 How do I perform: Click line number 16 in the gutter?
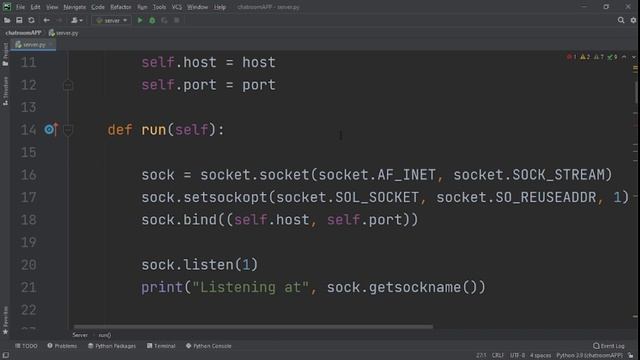click(x=29, y=175)
